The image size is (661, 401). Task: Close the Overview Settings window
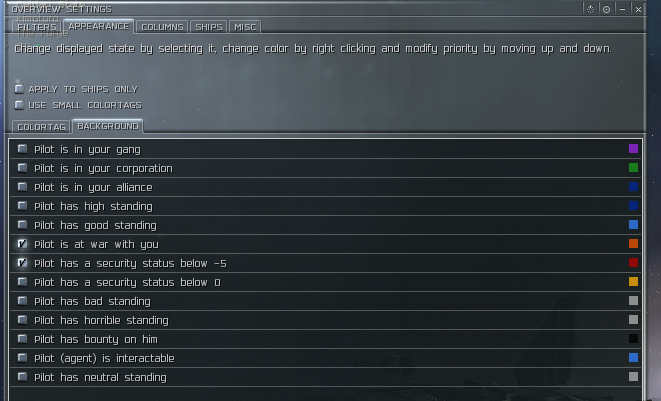[638, 9]
